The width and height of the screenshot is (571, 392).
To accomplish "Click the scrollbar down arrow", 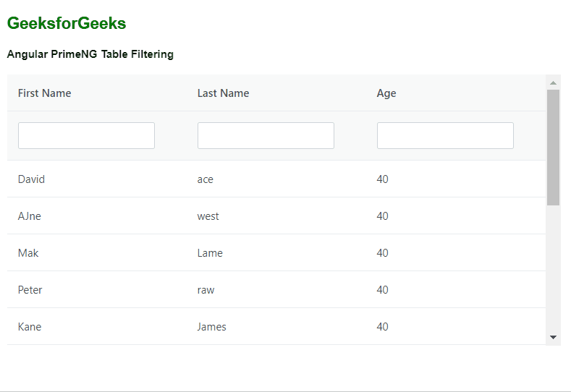I will pyautogui.click(x=554, y=337).
